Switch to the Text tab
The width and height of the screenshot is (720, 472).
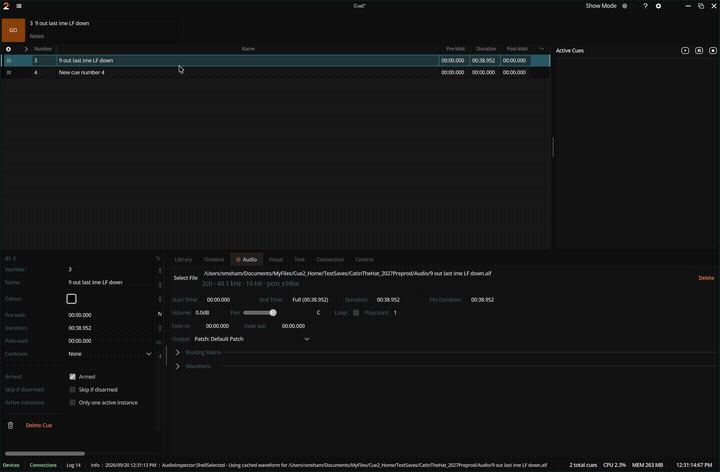point(299,259)
